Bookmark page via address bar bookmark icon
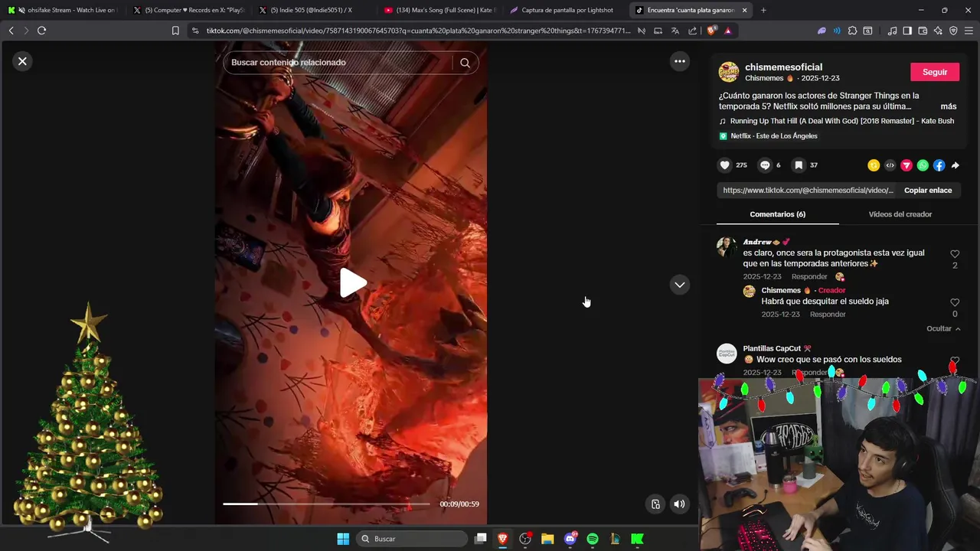 pyautogui.click(x=175, y=31)
